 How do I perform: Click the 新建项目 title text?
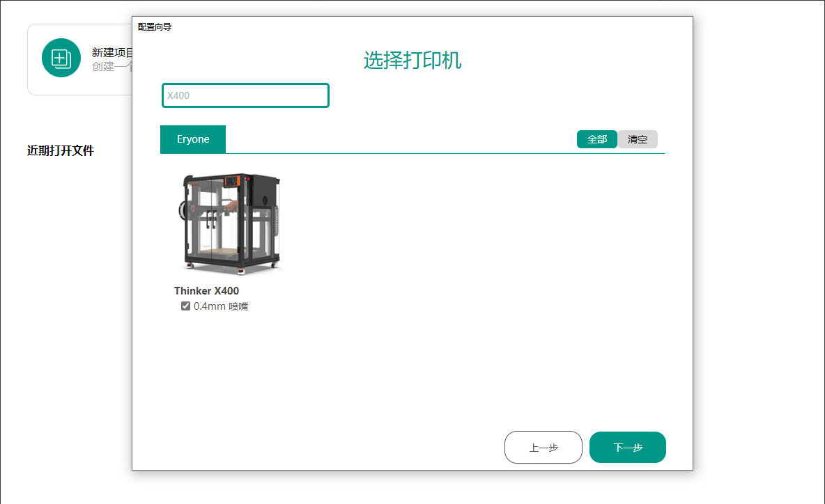coord(111,53)
